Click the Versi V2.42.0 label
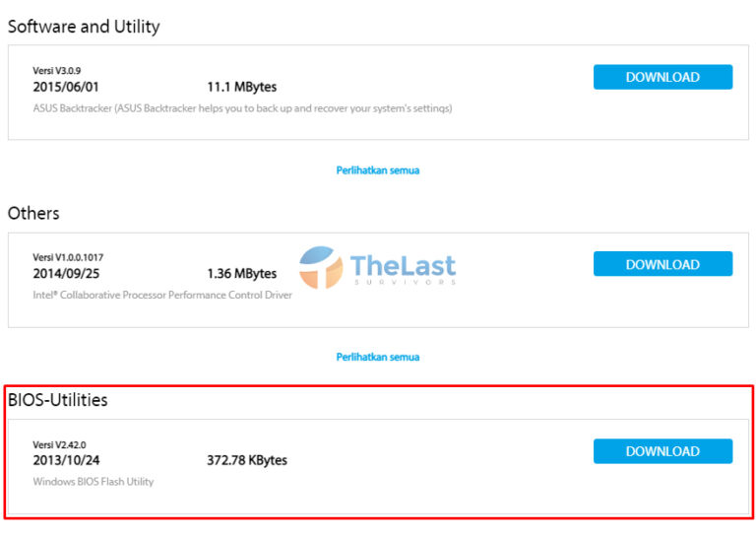Viewport: 756px width, 536px height. [x=60, y=445]
